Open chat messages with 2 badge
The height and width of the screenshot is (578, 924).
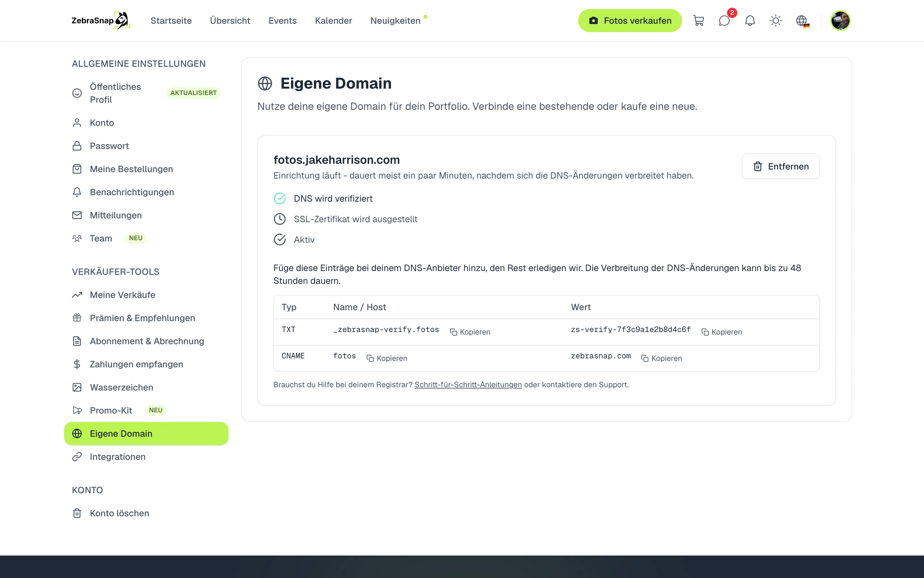tap(724, 21)
